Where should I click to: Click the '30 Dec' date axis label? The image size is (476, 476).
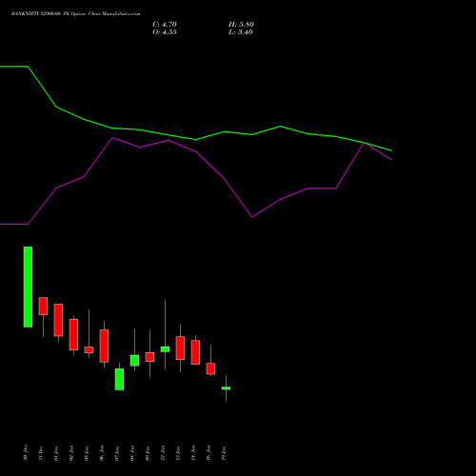coord(26,453)
